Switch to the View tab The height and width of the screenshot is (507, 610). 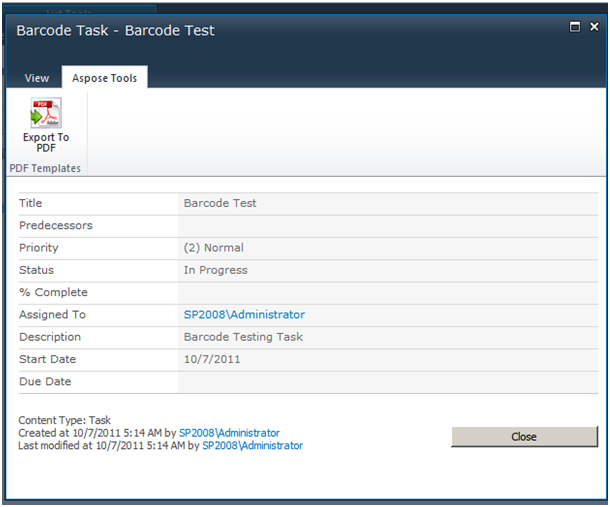pos(37,78)
